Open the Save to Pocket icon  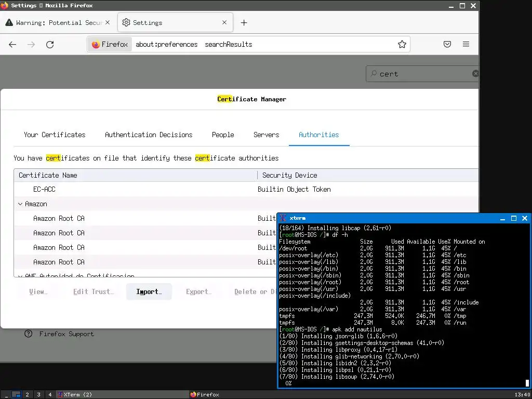[447, 44]
